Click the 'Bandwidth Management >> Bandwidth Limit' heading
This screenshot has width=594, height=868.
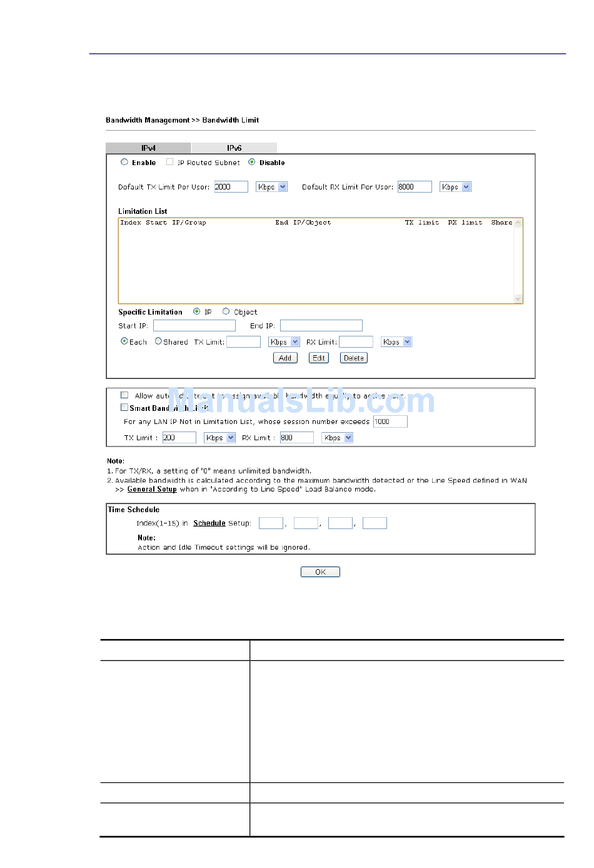(183, 120)
